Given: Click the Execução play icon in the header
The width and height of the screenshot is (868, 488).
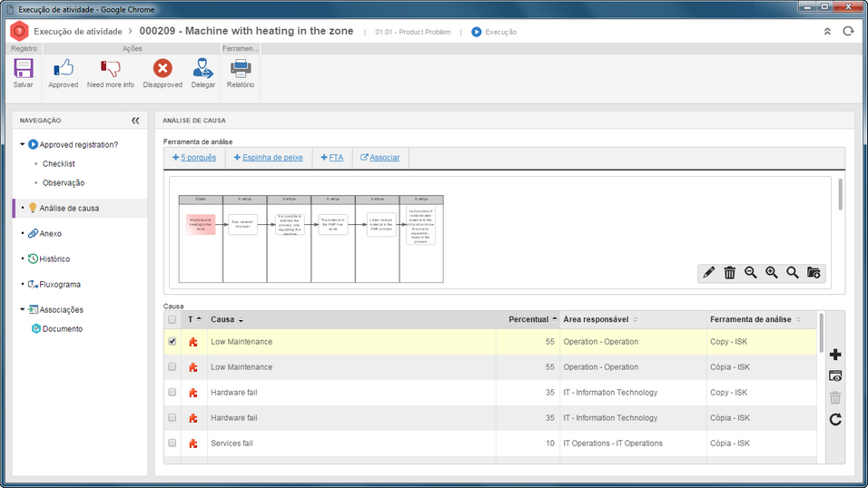Looking at the screenshot, I should pos(476,32).
